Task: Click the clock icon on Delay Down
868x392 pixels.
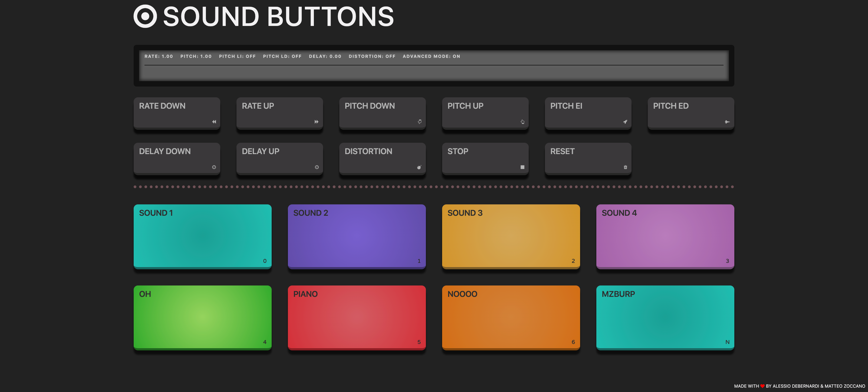Action: [x=214, y=167]
